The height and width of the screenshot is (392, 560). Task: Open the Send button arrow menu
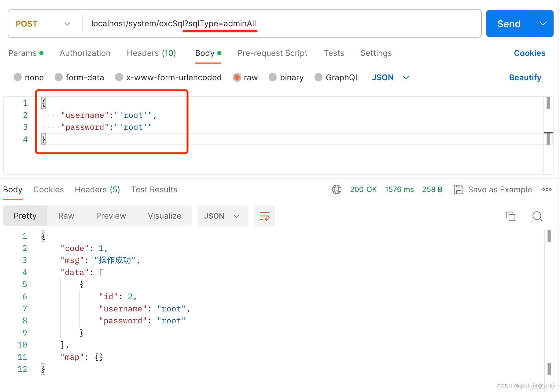tap(543, 24)
